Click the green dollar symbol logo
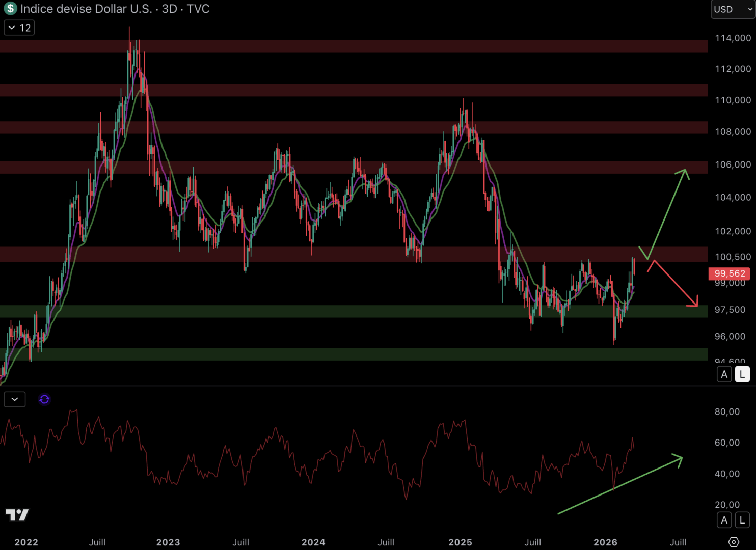This screenshot has height=550, width=756. point(10,9)
